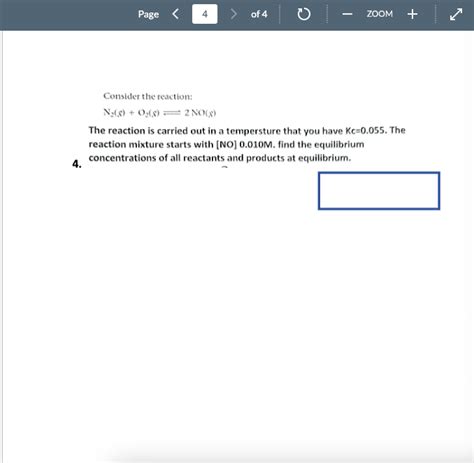Click the N2(g) + O2(g) equation line

click(160, 113)
